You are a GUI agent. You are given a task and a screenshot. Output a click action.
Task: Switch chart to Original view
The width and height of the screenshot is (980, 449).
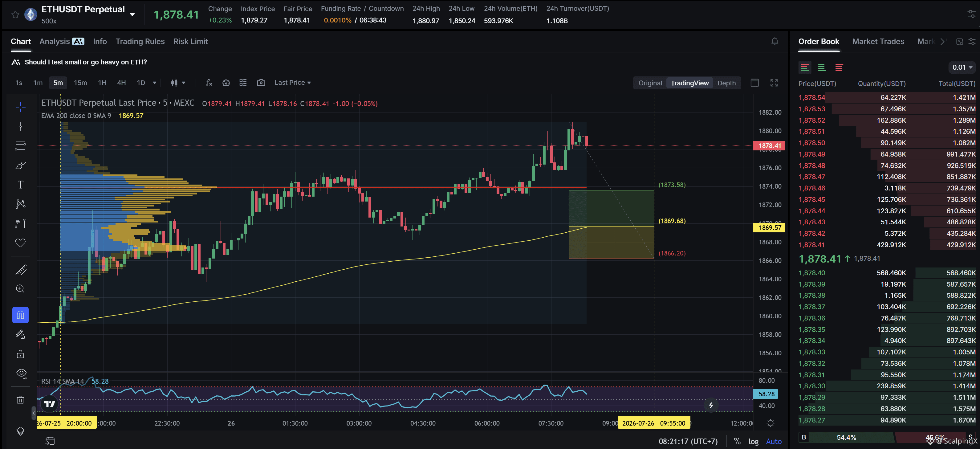pyautogui.click(x=650, y=83)
